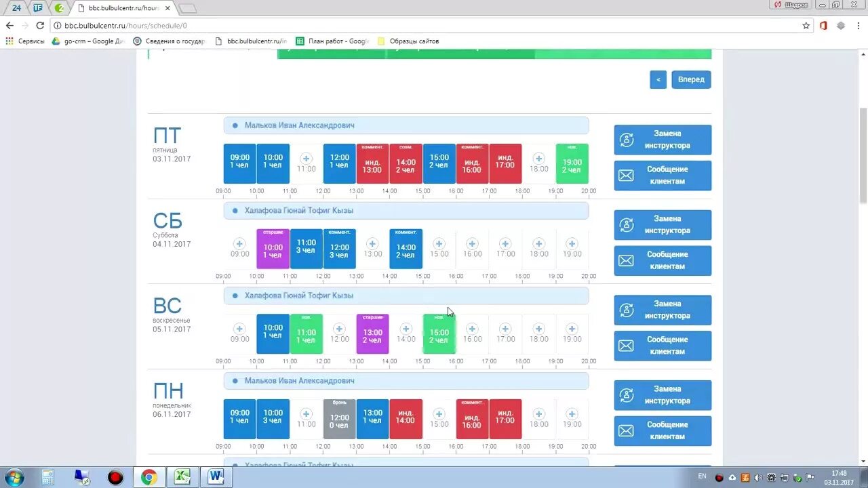Add a slot at 11:00 on Friday
The height and width of the screenshot is (488, 868).
click(x=306, y=158)
